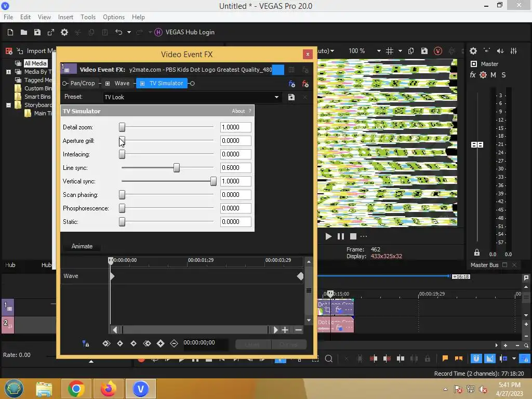Open the View menu
The image size is (532, 399).
[x=44, y=17]
